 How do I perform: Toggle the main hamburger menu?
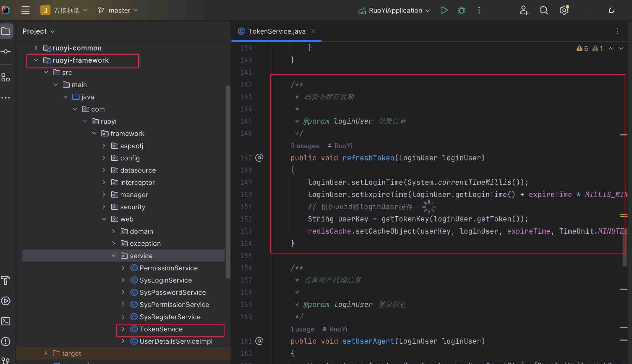pyautogui.click(x=25, y=10)
